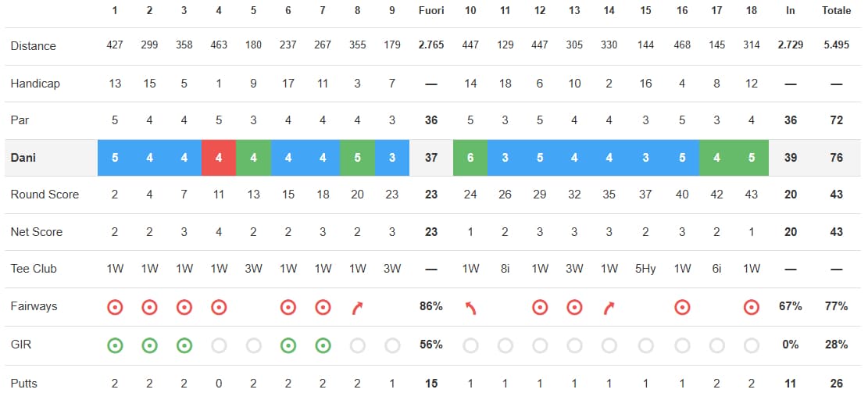Click the Dani player name
Viewport: 868px width, 400px height.
click(24, 158)
